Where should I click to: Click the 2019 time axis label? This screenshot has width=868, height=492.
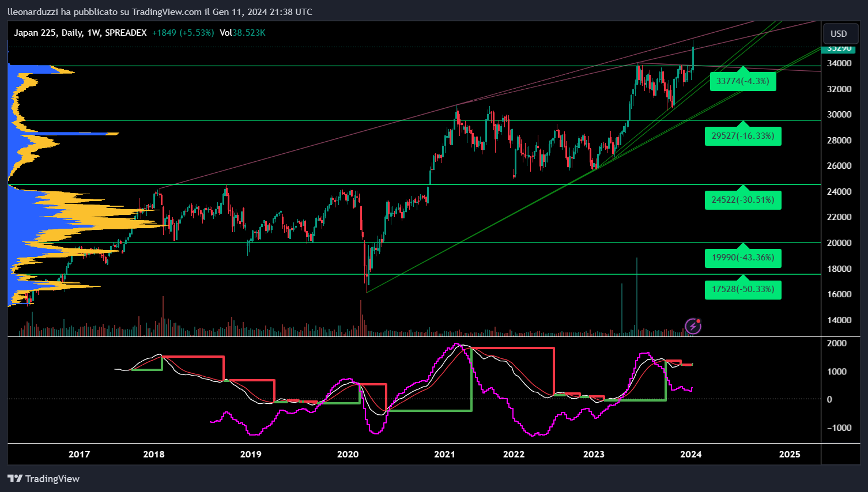coord(251,455)
